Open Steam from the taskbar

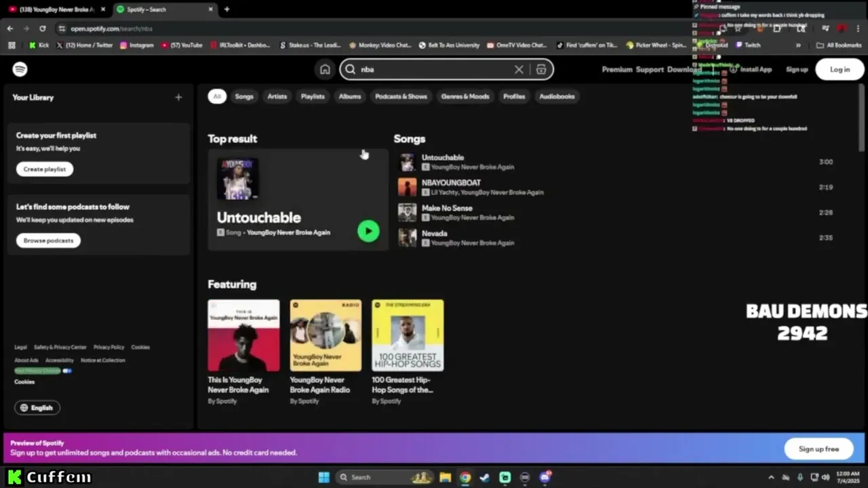click(x=484, y=477)
